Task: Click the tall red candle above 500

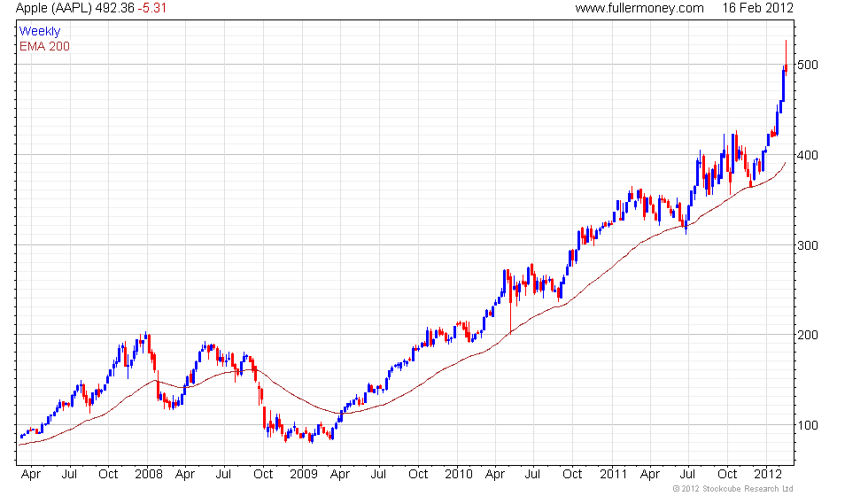Action: 787,58
